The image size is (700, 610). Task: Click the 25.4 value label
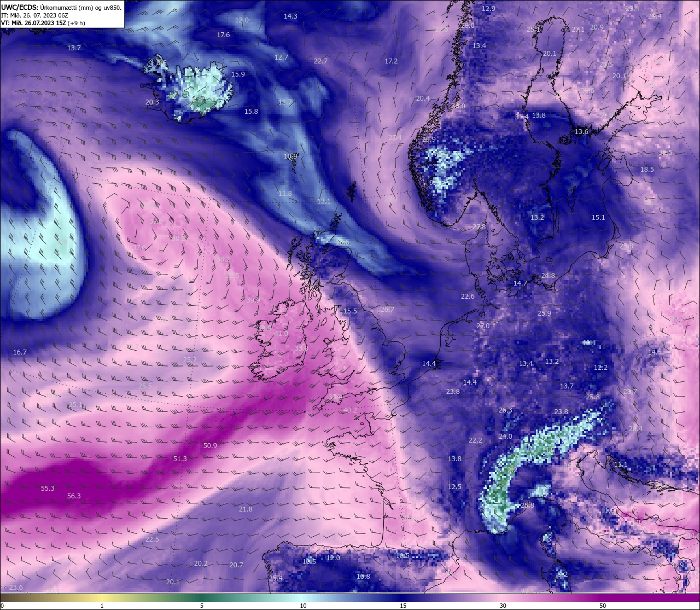click(x=276, y=578)
